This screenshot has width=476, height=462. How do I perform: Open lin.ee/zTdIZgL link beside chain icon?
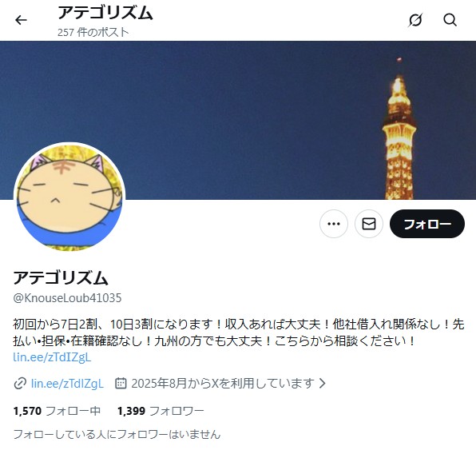pos(67,384)
